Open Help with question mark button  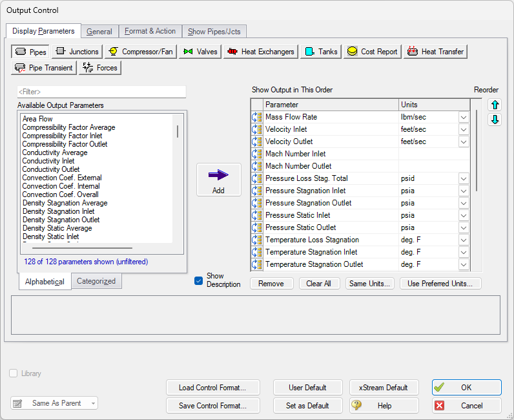[384, 406]
